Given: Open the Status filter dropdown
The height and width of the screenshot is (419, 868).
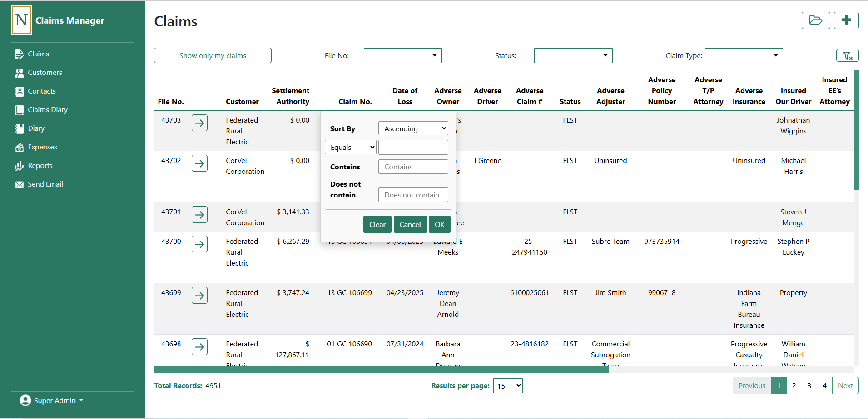Looking at the screenshot, I should coord(573,55).
